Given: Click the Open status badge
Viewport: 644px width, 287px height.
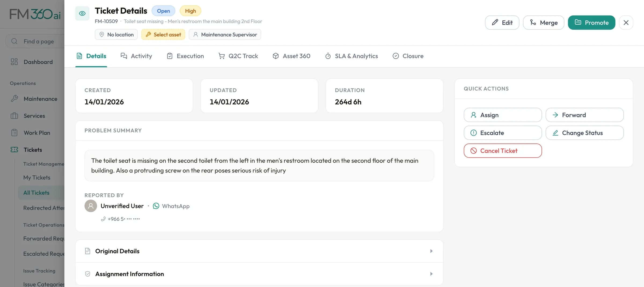Looking at the screenshot, I should pyautogui.click(x=163, y=11).
